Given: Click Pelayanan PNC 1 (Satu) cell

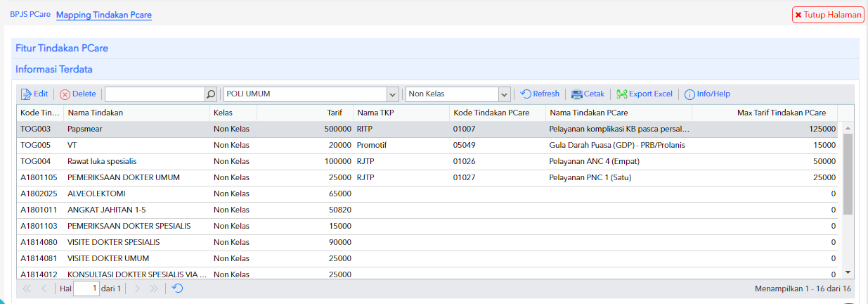Looking at the screenshot, I should point(618,178).
